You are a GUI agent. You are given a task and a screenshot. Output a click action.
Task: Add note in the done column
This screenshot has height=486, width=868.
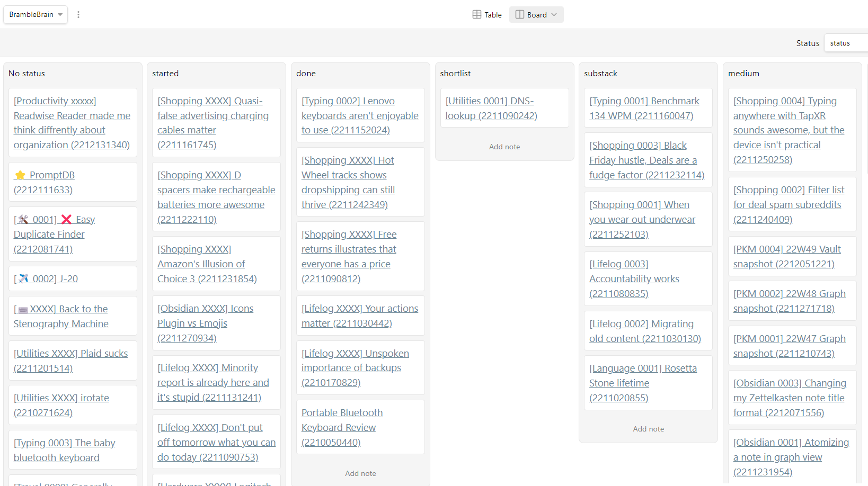tap(360, 473)
